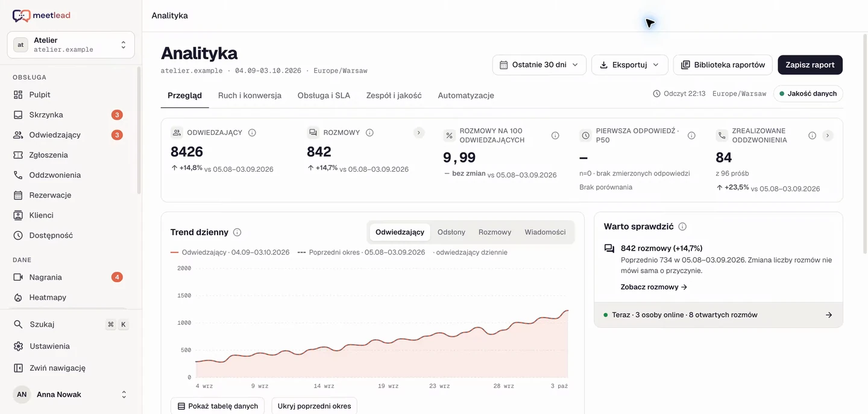
Task: Switch chart to Odsłony series
Action: (x=451, y=232)
